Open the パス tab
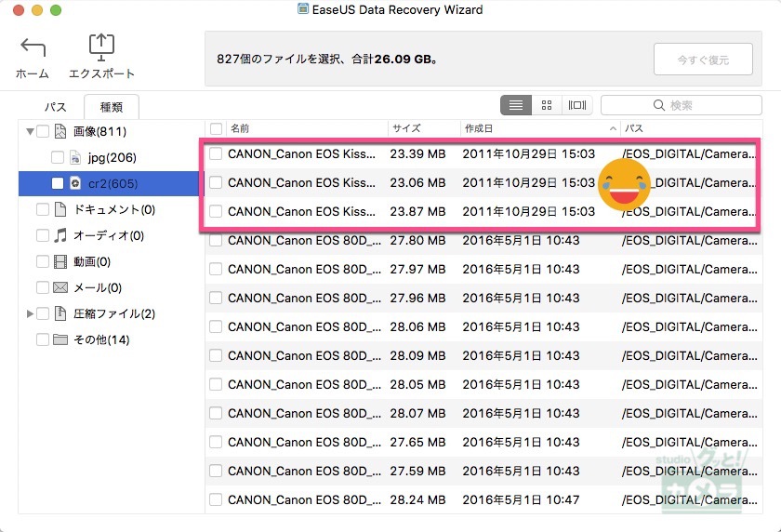The height and width of the screenshot is (532, 781). (55, 107)
